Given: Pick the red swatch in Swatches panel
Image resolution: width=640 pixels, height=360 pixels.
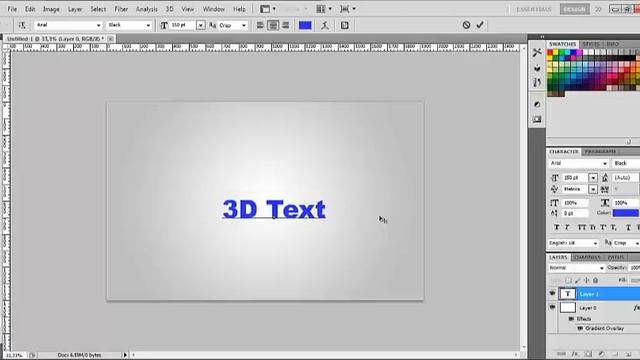Looking at the screenshot, I should tap(550, 52).
